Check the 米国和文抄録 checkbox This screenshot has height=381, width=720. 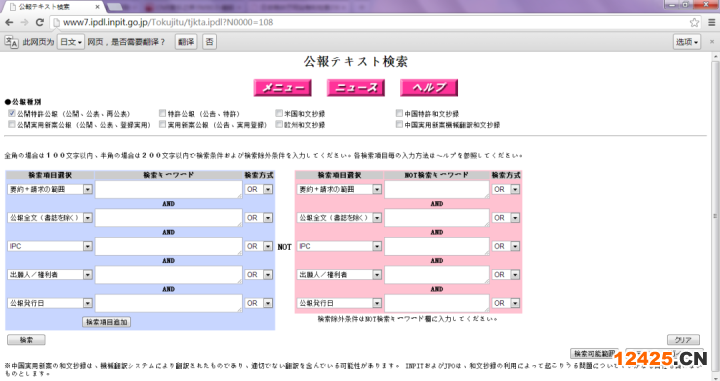279,113
